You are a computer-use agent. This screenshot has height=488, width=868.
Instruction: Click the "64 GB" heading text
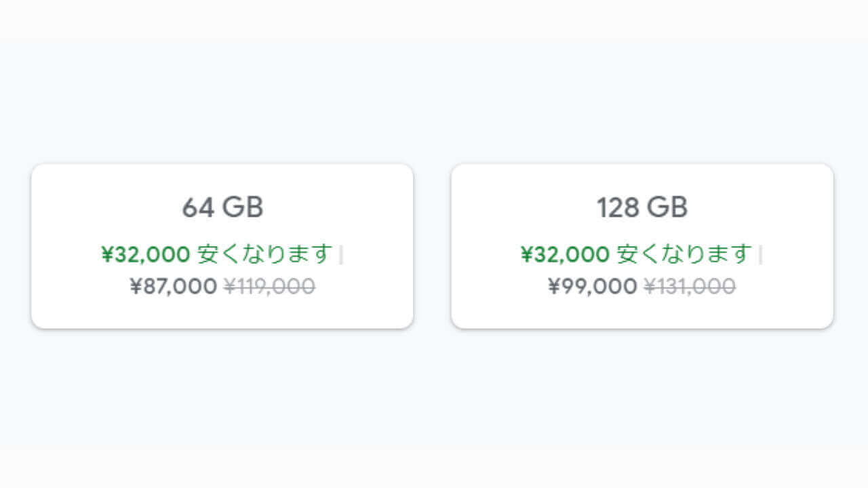(x=222, y=207)
